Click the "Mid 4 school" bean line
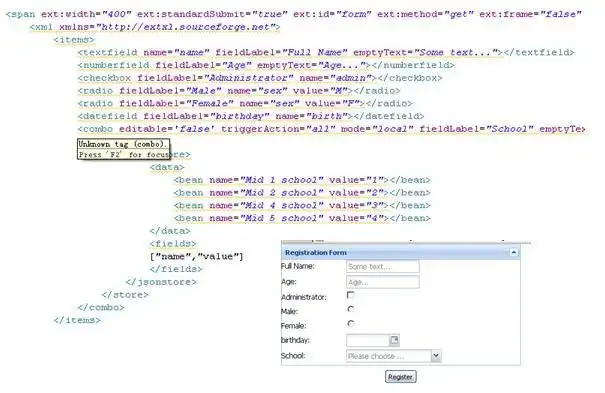 [302, 206]
